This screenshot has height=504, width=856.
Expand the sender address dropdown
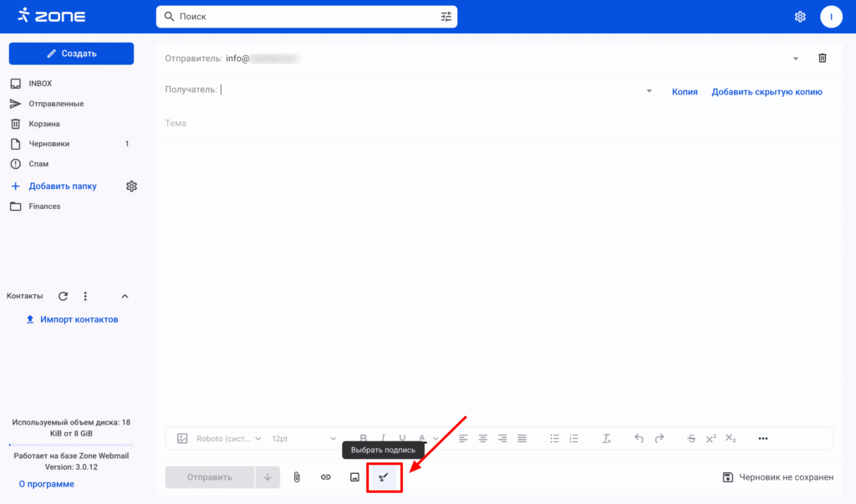tap(795, 59)
